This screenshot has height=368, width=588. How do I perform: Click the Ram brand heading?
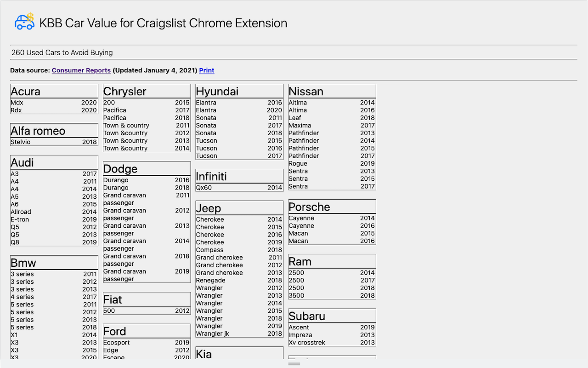click(x=332, y=261)
